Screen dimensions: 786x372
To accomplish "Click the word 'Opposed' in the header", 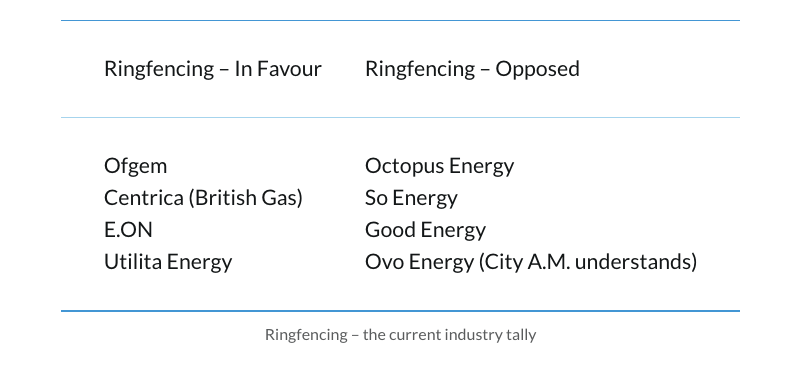I will pyautogui.click(x=537, y=69).
